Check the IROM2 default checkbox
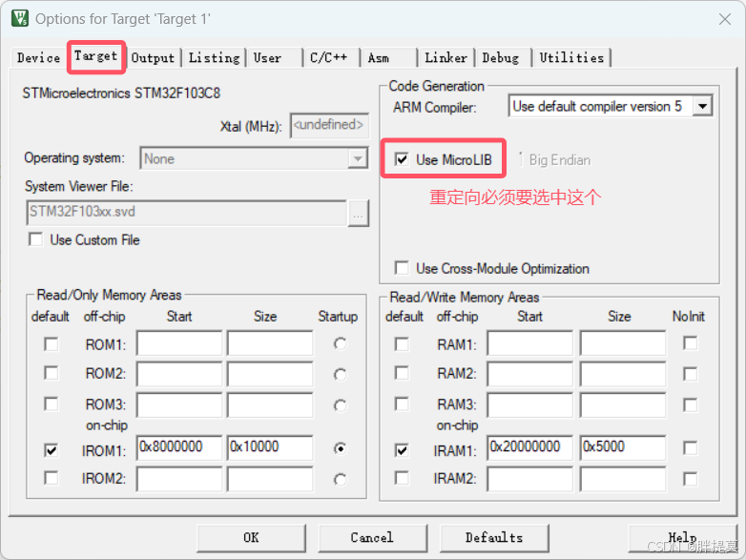746x560 pixels. point(51,478)
